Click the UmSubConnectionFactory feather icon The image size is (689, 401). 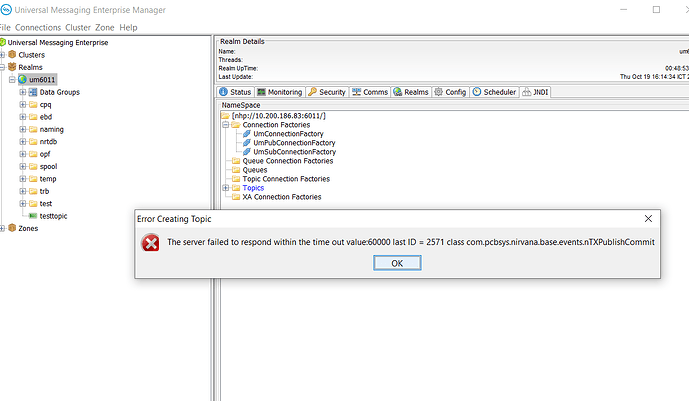247,152
